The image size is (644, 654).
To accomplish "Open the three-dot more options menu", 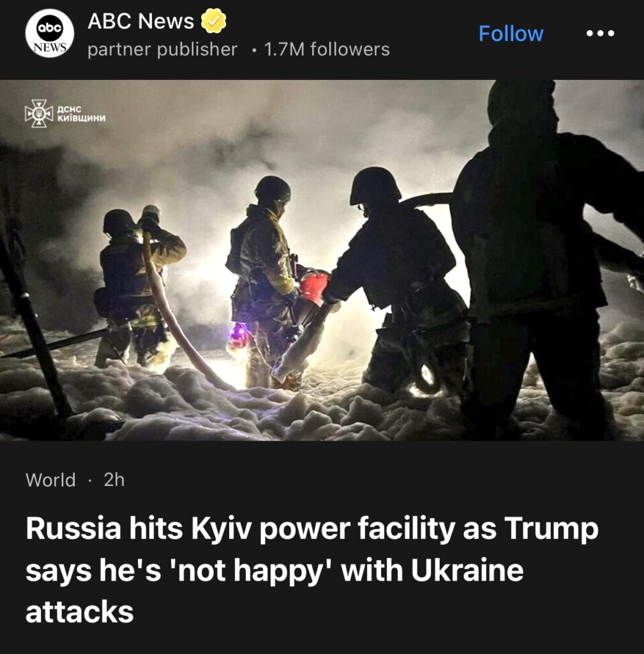I will coord(600,33).
